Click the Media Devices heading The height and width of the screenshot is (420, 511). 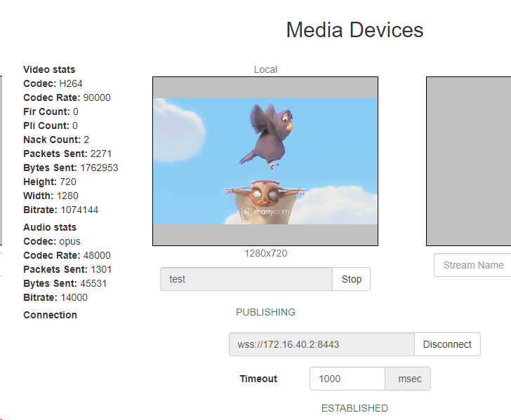pyautogui.click(x=354, y=30)
